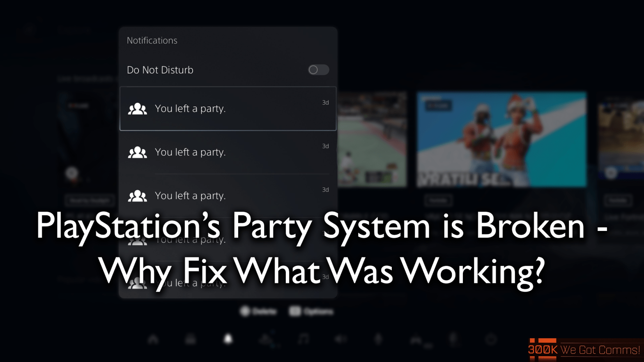
Task: Open the Sound volume icon in the control center
Action: tap(340, 339)
